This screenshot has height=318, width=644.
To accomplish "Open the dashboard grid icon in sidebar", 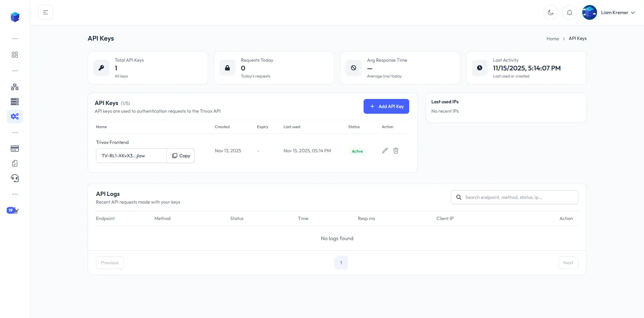I will coord(15,54).
